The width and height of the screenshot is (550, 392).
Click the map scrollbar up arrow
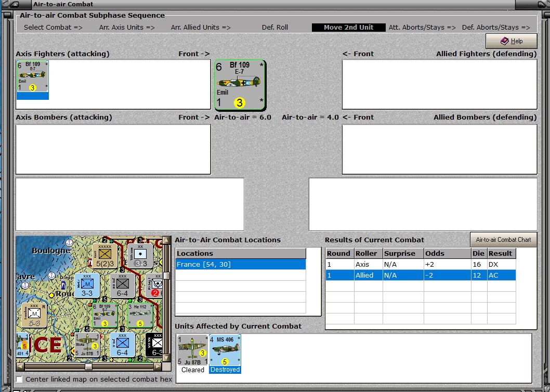tap(167, 241)
